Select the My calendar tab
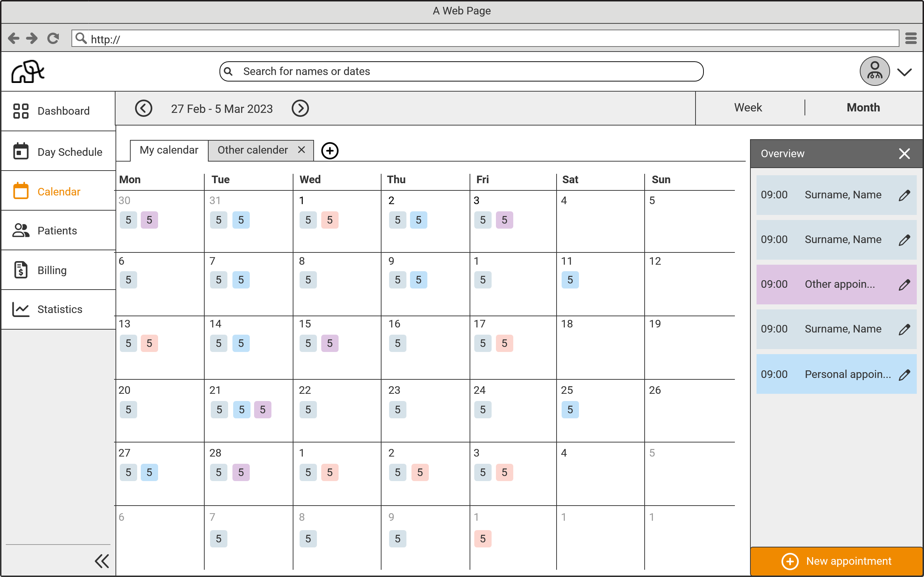 (169, 150)
